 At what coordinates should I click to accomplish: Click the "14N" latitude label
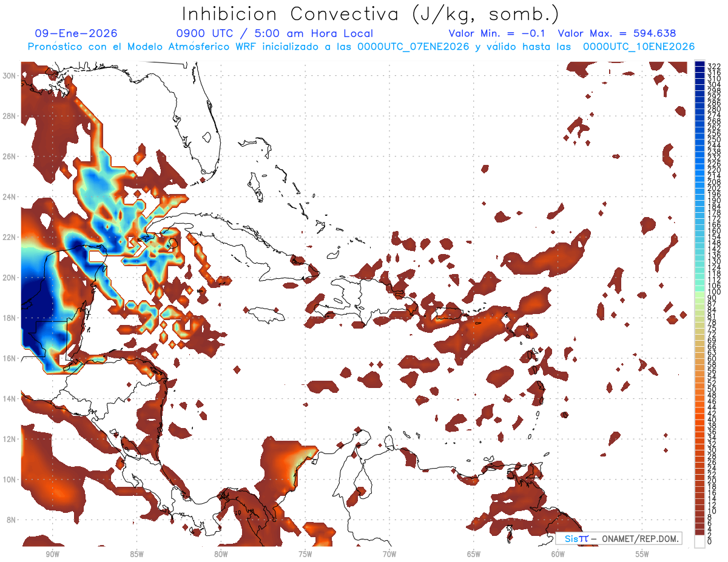coord(10,399)
